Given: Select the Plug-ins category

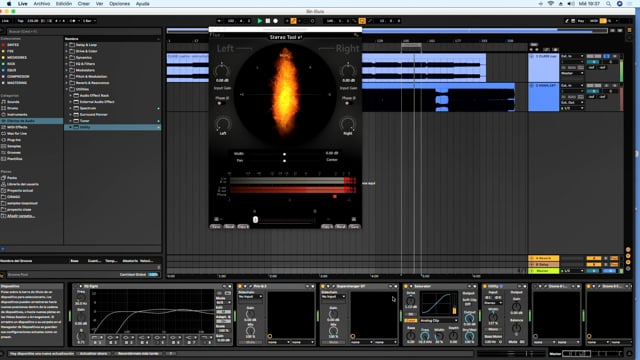Looking at the screenshot, I should point(13,140).
